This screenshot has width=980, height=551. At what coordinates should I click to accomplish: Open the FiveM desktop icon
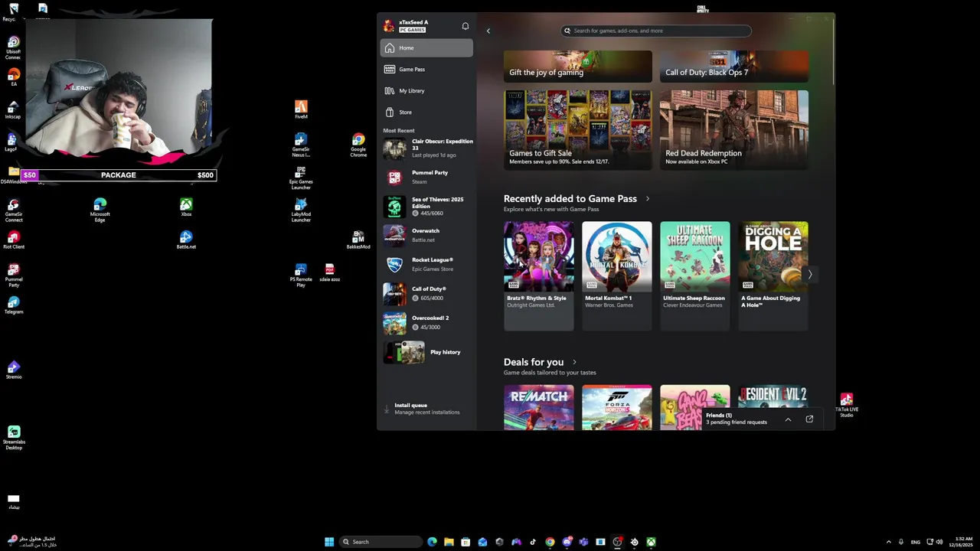[x=301, y=110]
